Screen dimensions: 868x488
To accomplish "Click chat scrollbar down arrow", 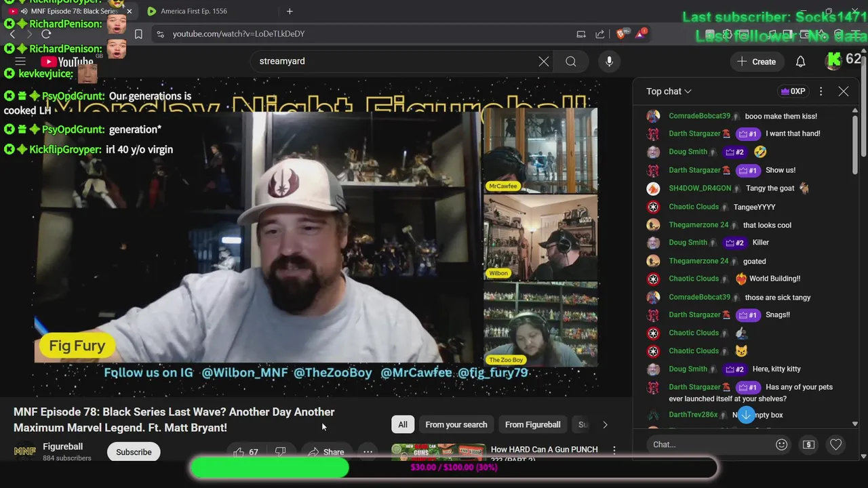I will tap(854, 424).
